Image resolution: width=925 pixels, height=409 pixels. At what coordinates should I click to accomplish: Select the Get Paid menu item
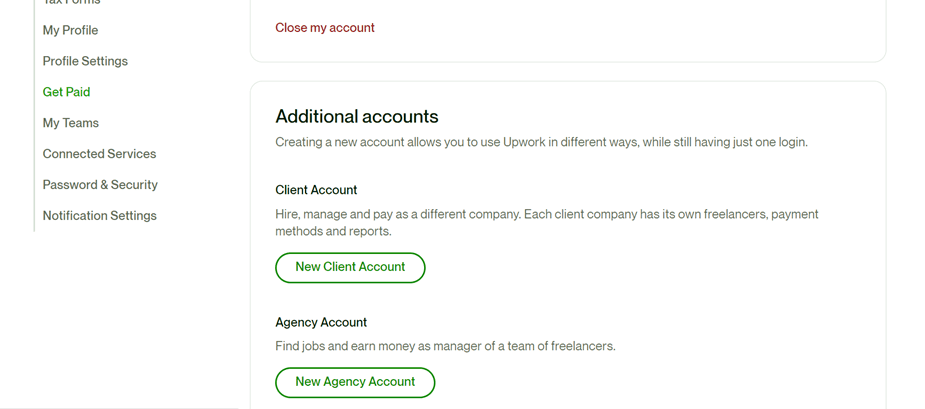[66, 92]
